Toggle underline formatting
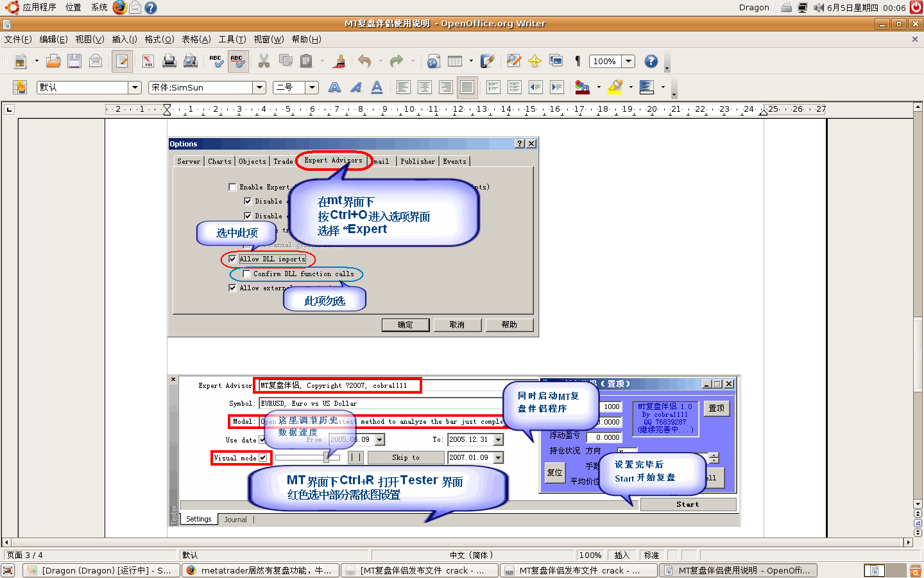This screenshot has width=924, height=578. tap(377, 87)
